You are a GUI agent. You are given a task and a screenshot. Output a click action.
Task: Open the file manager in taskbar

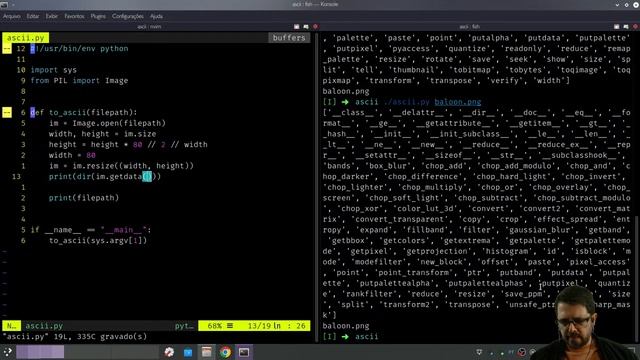click(207, 352)
